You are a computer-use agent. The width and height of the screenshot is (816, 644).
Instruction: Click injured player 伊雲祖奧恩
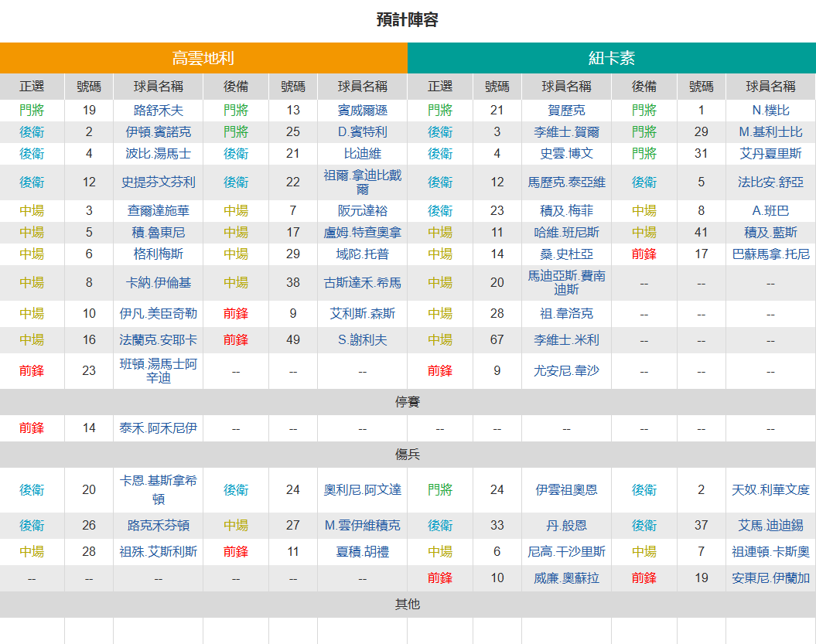pos(567,490)
